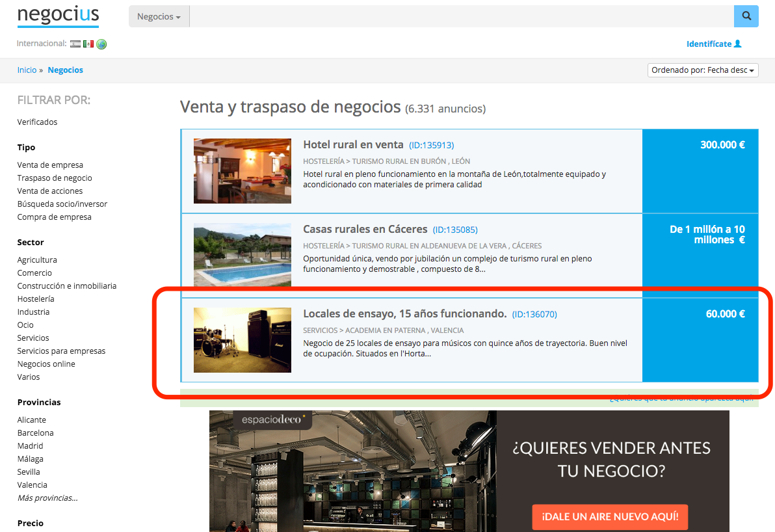Filter by Traspaso de negocio
Viewport: 775px width, 532px height.
point(55,178)
